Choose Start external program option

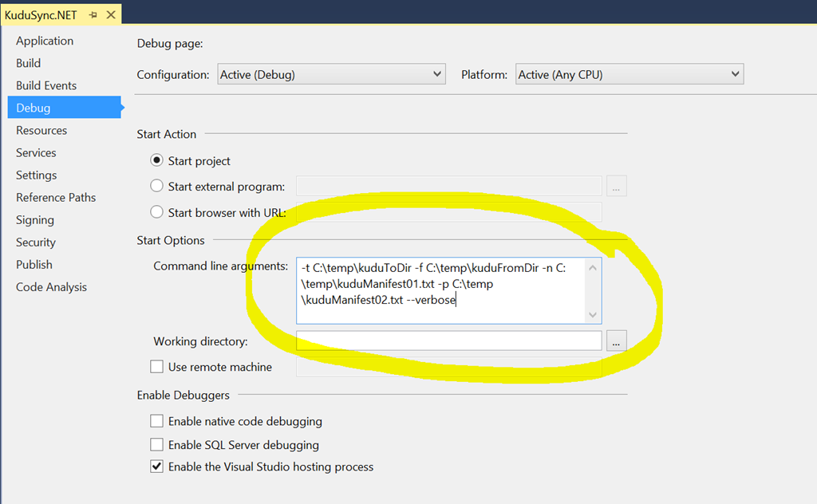pos(156,185)
